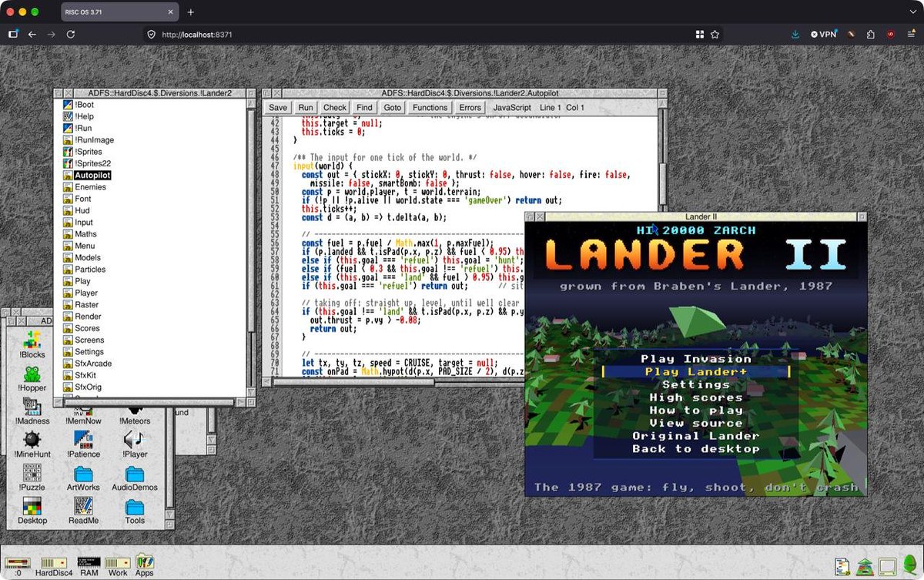Viewport: 924px width, 580px height.
Task: Open the ArtWorks folder
Action: (x=83, y=478)
